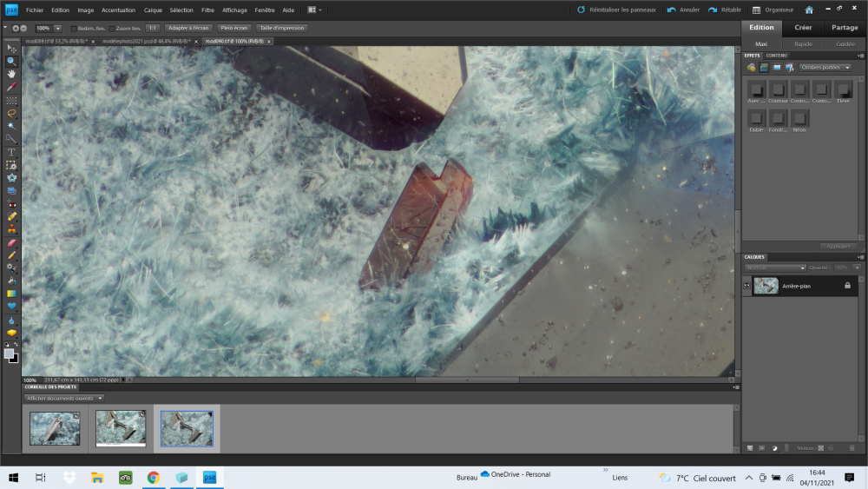
Task: Hide the Arrière-plan layer via eye icon
Action: (x=747, y=286)
